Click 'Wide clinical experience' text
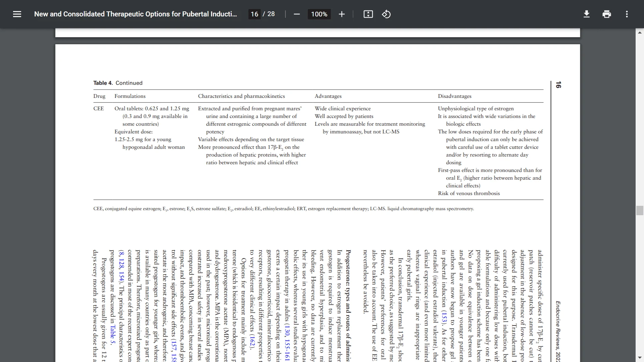The image size is (644, 362). [342, 109]
